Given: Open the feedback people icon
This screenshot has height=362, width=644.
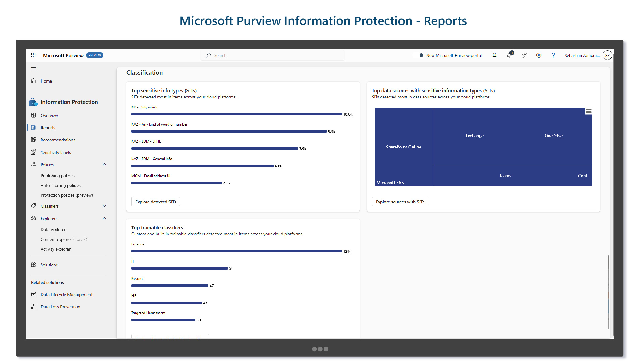Looking at the screenshot, I should click(x=524, y=55).
